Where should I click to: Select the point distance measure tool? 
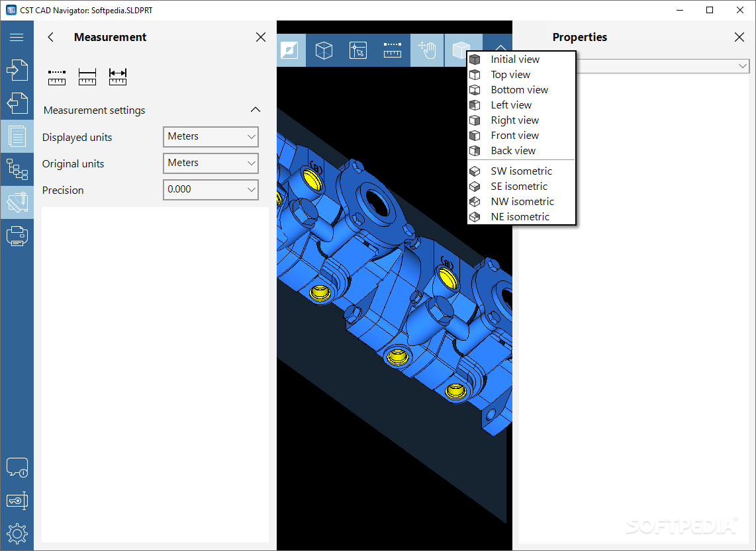click(x=57, y=77)
